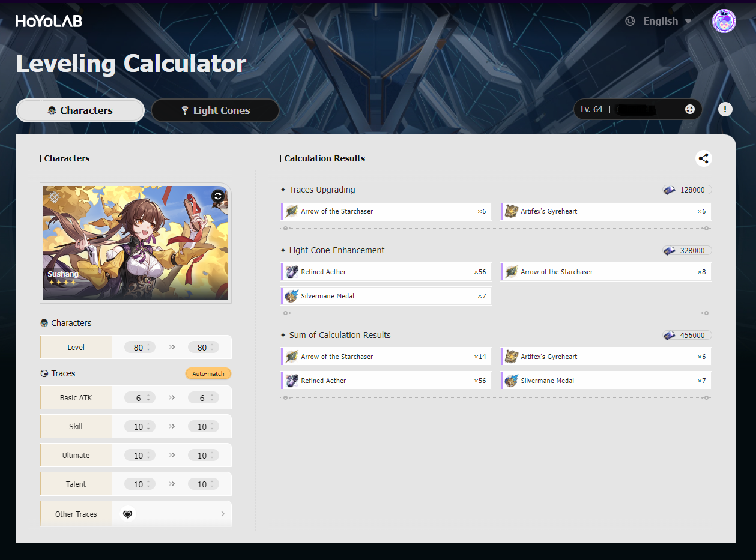756x560 pixels.
Task: Click the share results icon
Action: pos(704,158)
